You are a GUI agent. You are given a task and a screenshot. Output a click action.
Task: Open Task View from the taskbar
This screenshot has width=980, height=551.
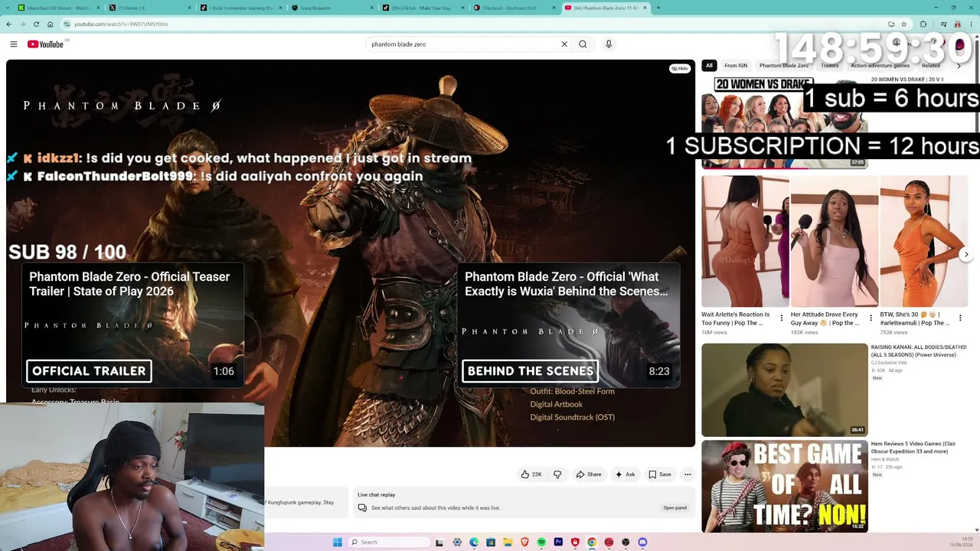coord(439,542)
